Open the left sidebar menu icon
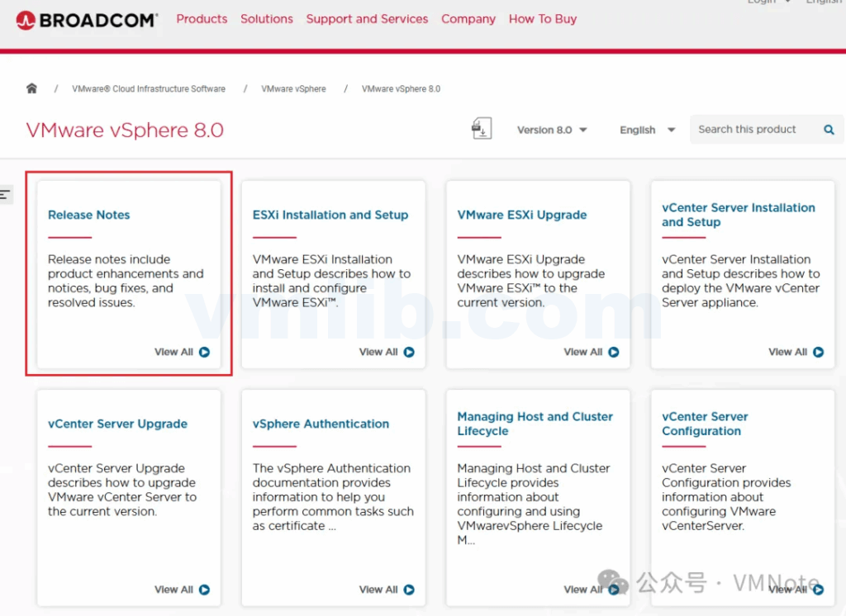The image size is (846, 616). pyautogui.click(x=6, y=195)
